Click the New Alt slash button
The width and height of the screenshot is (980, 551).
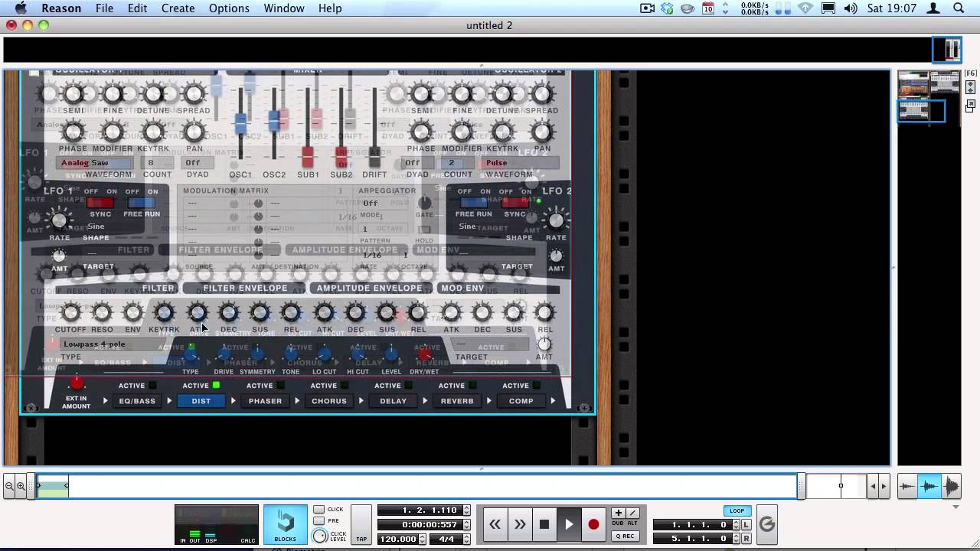pyautogui.click(x=632, y=513)
